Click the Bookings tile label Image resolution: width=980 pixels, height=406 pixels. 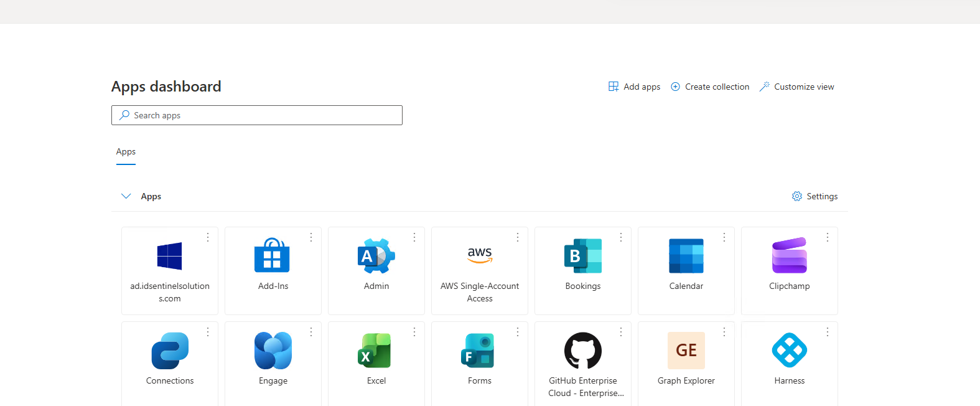583,286
